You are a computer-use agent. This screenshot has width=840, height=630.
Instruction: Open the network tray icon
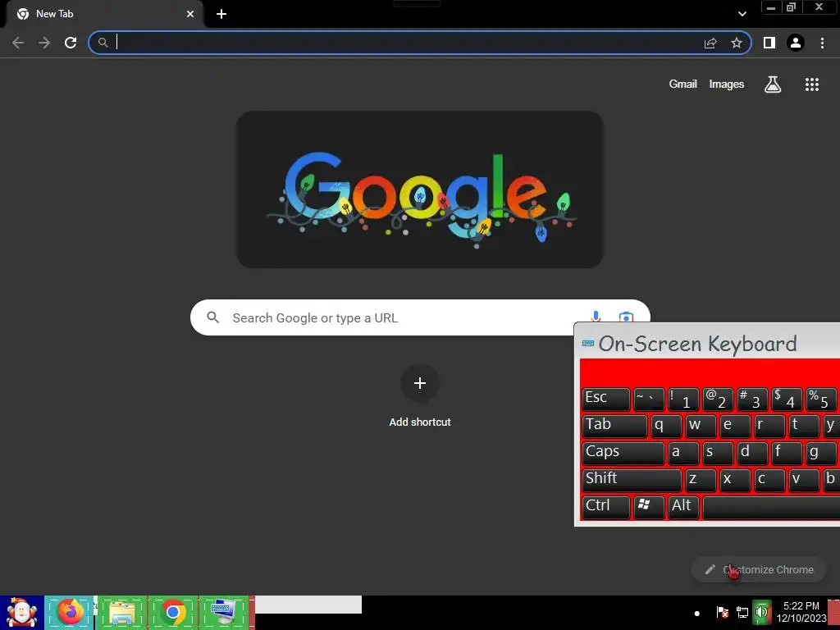pyautogui.click(x=742, y=612)
